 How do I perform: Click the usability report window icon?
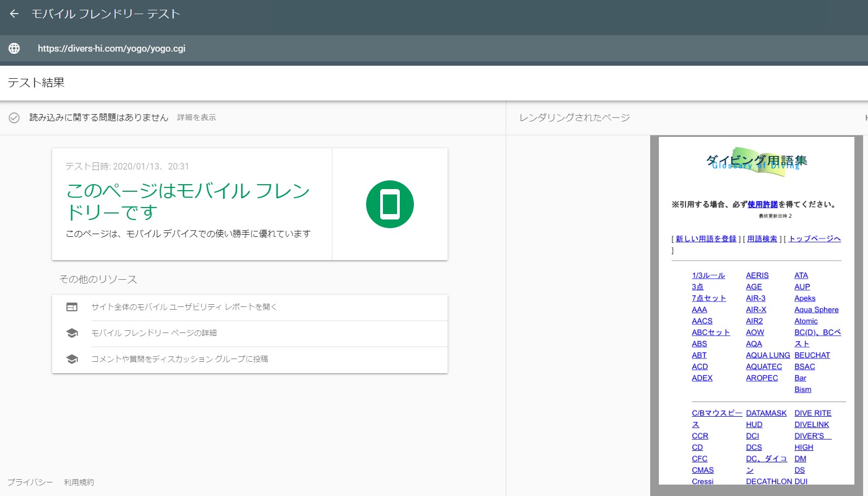72,307
